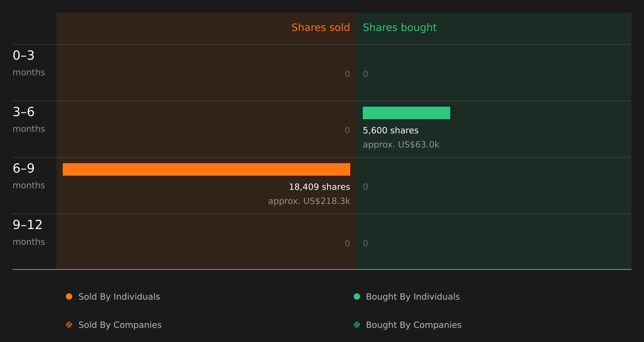Click the bought zero in 0–3 months row
Viewport: 644px width, 342px height.
(x=366, y=74)
